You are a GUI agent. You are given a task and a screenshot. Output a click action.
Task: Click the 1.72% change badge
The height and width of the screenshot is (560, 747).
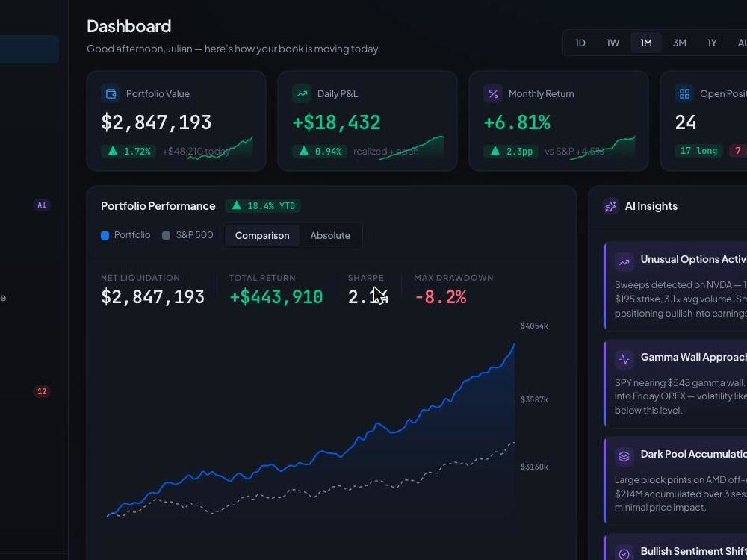(128, 152)
